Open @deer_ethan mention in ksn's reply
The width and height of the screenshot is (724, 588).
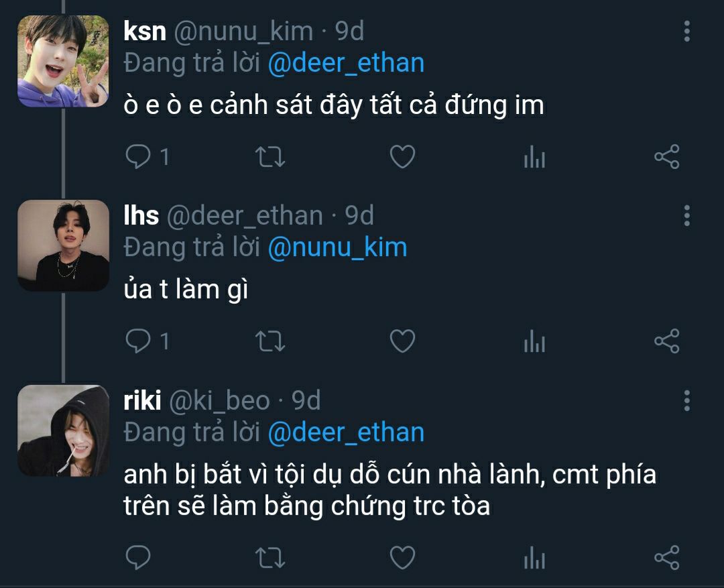click(x=346, y=63)
